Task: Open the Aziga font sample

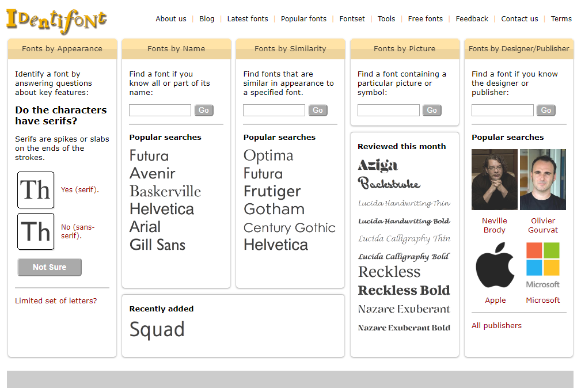Action: click(378, 166)
